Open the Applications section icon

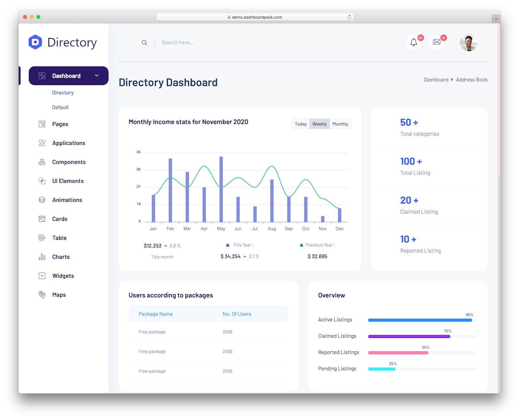(42, 143)
